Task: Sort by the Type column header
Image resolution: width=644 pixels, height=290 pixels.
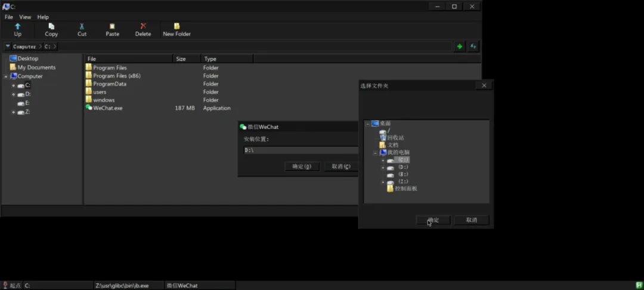Action: 227,58
